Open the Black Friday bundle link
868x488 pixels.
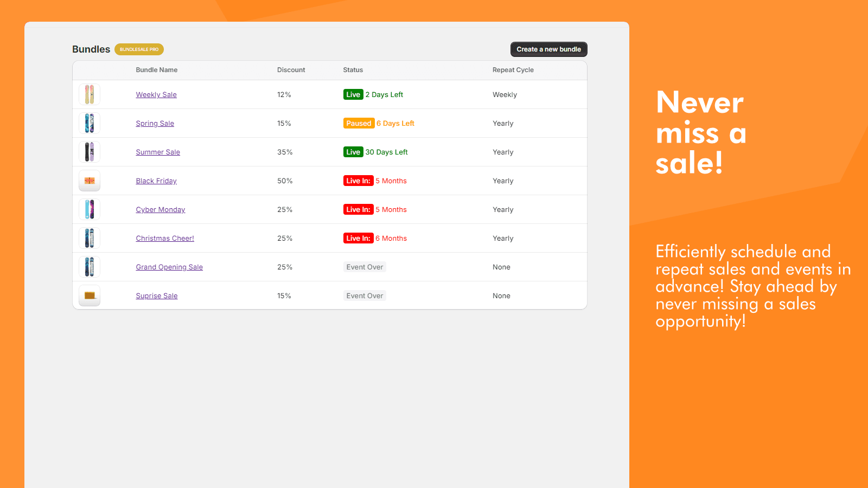(x=156, y=181)
